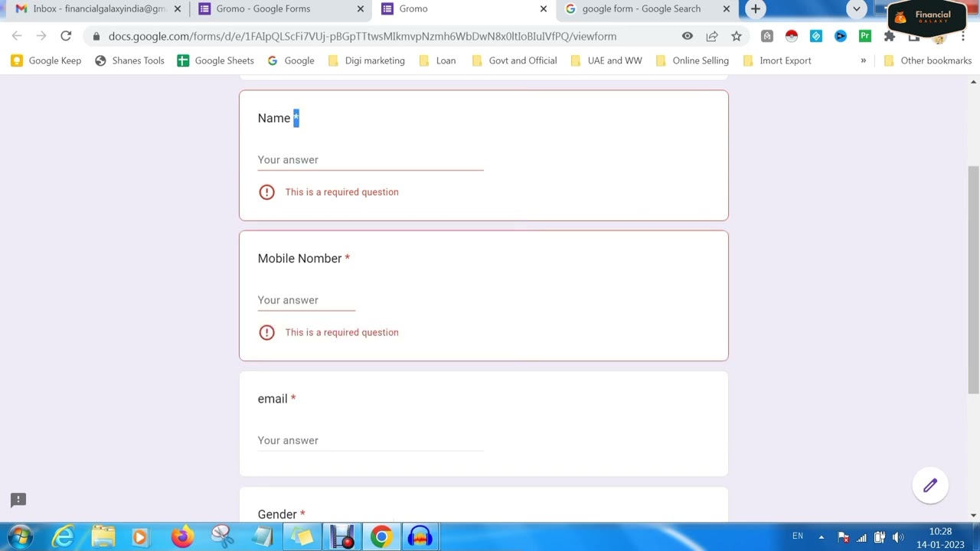
Task: Open Firefox from the taskbar
Action: [x=182, y=536]
